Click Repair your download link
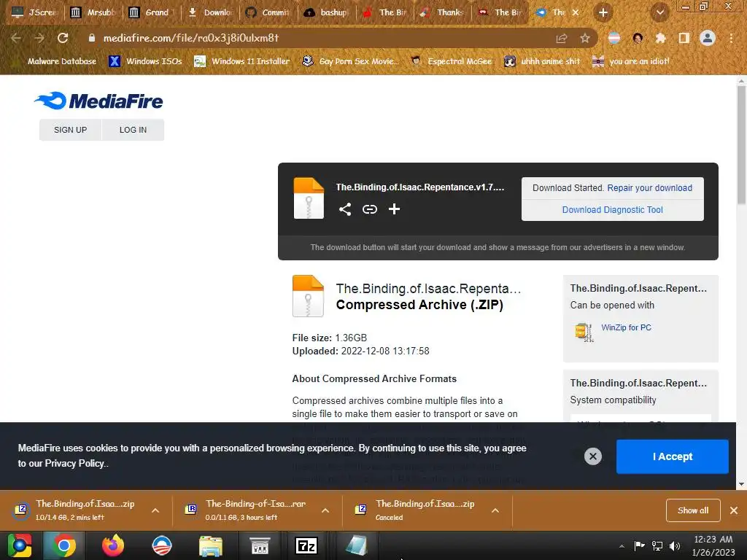 click(649, 187)
